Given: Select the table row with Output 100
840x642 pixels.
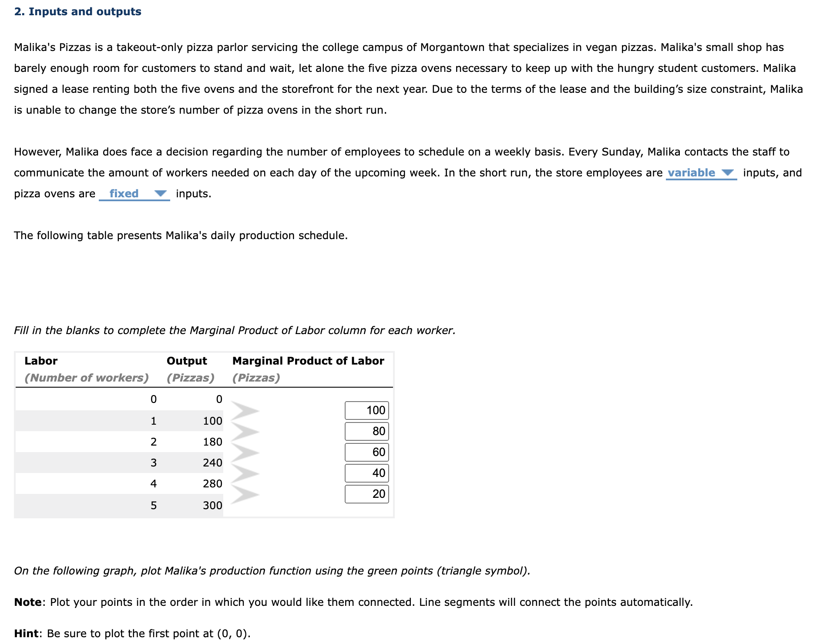Looking at the screenshot, I should pos(131,421).
